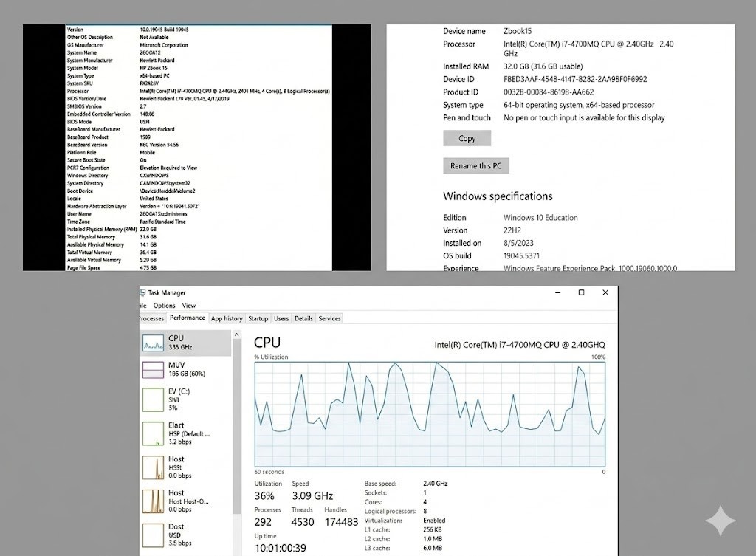Image resolution: width=756 pixels, height=556 pixels.
Task: Click the Windows specifications heading
Action: coord(498,196)
